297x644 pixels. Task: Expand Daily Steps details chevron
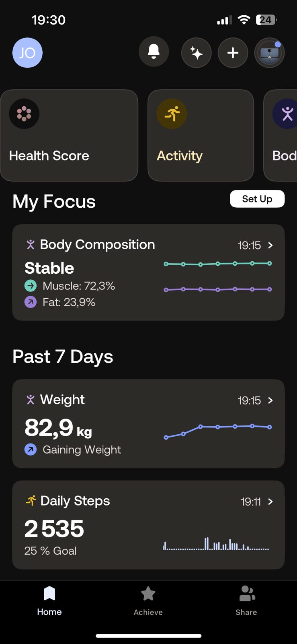coord(270,502)
